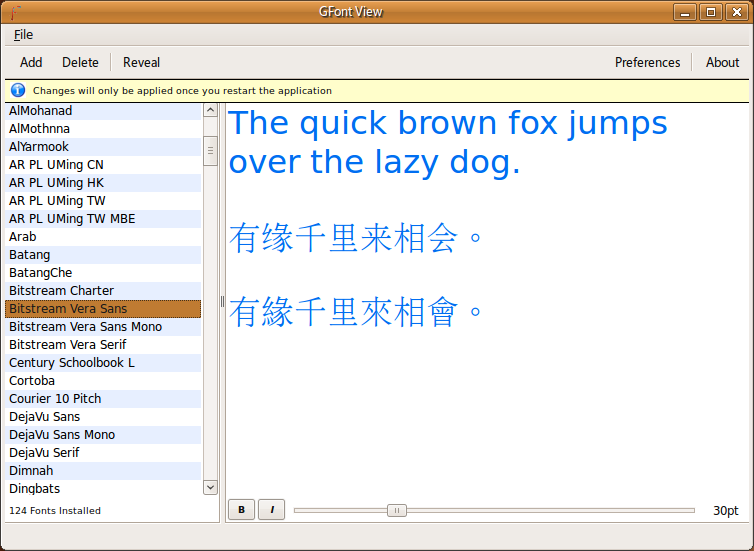Open the File menu
This screenshot has height=551, width=754.
click(x=23, y=35)
